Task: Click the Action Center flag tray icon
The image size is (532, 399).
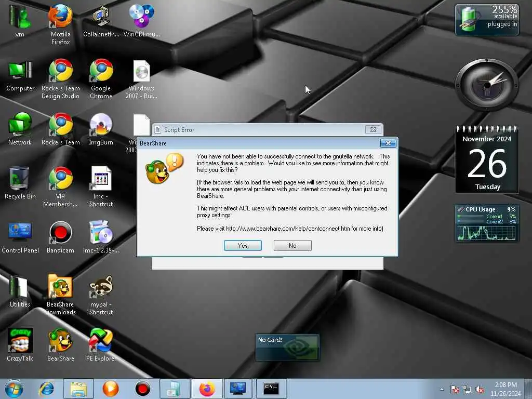Action: coord(455,390)
